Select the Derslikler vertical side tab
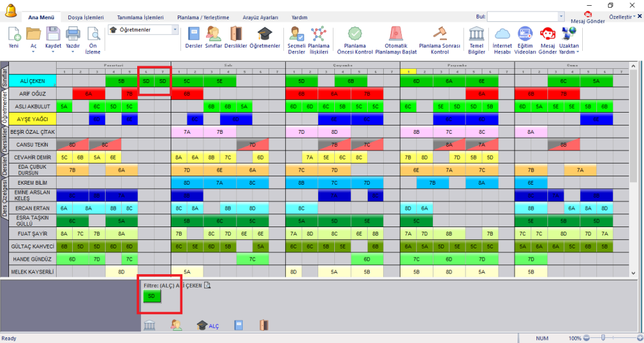 pos(5,140)
